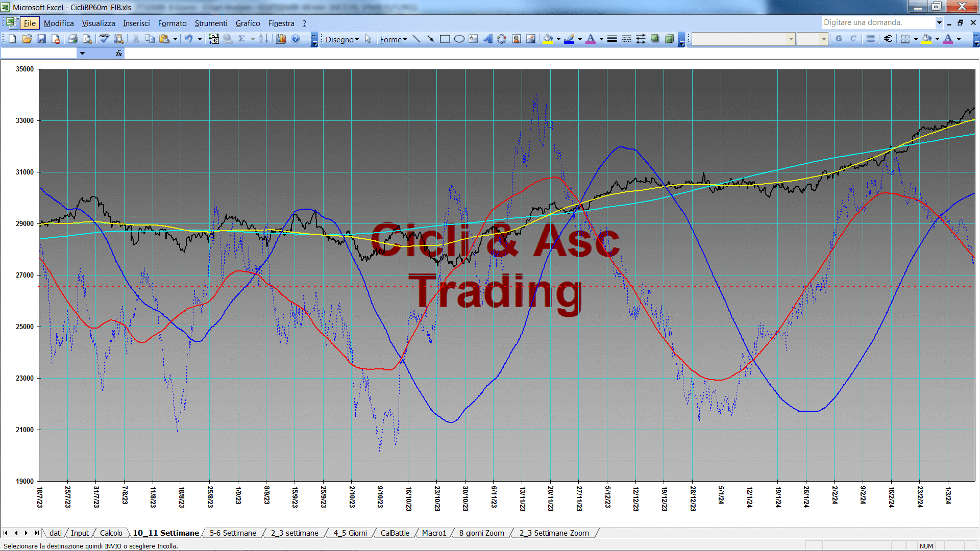Open the Grafico menu
980x551 pixels.
tap(248, 23)
